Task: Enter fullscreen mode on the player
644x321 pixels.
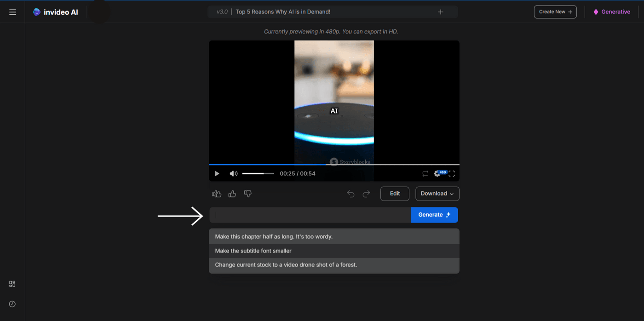Action: pyautogui.click(x=451, y=173)
